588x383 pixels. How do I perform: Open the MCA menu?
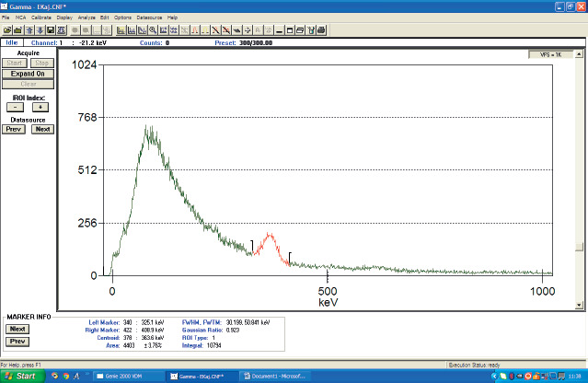[22, 17]
